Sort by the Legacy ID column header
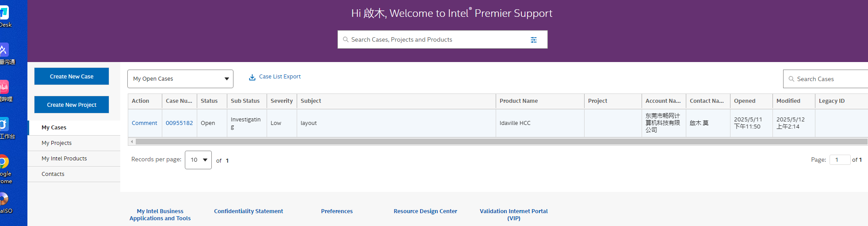This screenshot has height=226, width=868. pyautogui.click(x=841, y=101)
